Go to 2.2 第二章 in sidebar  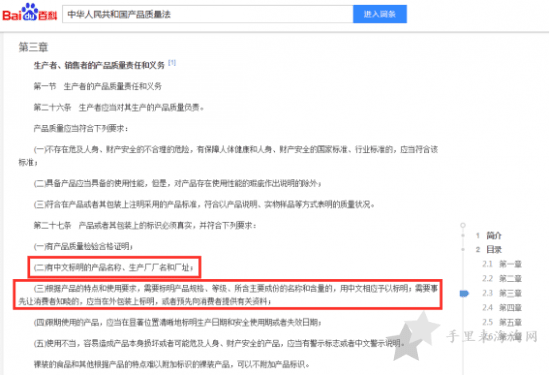click(502, 279)
